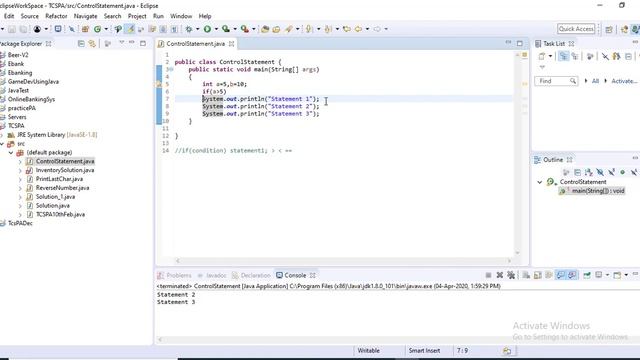Collapse the src folder in Package Explorer
The image size is (640, 360).
click(x=2, y=144)
